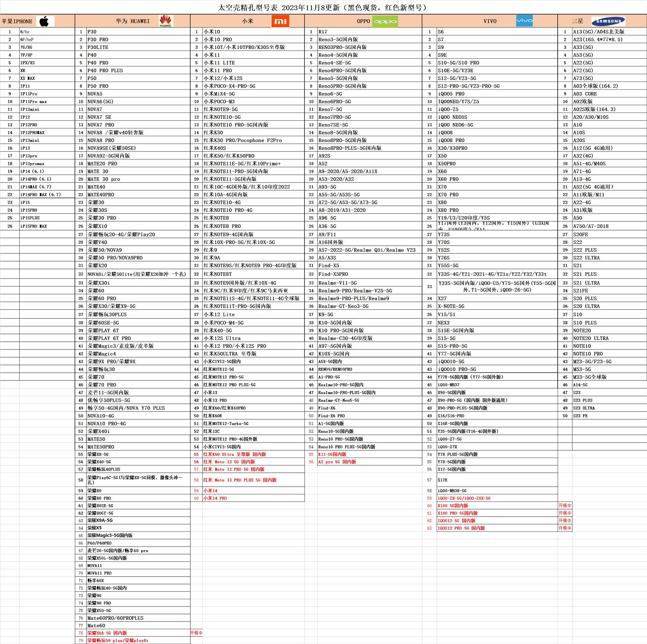This screenshot has width=647, height=644.
Task: Select cell 优畅享50PLUS-5G
Action: click(138, 400)
